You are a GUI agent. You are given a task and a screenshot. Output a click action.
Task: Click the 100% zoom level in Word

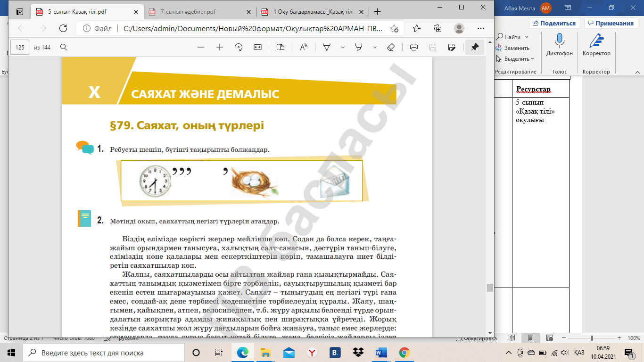tap(634, 338)
